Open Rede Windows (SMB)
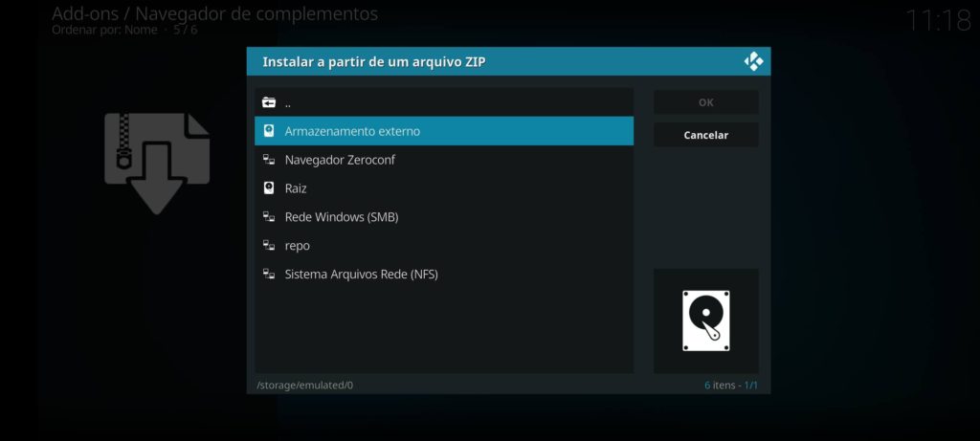The width and height of the screenshot is (980, 441). point(444,217)
